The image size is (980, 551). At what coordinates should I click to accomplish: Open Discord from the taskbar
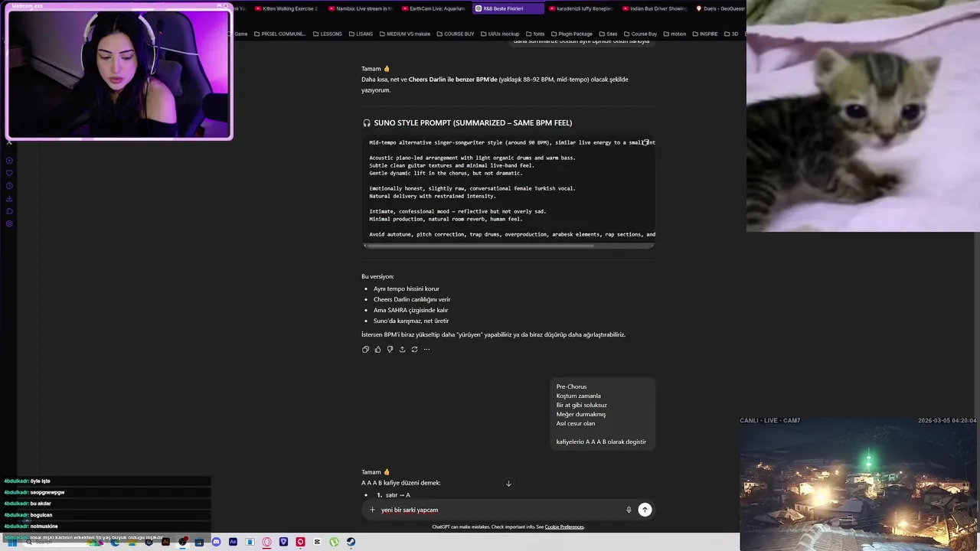tap(216, 542)
